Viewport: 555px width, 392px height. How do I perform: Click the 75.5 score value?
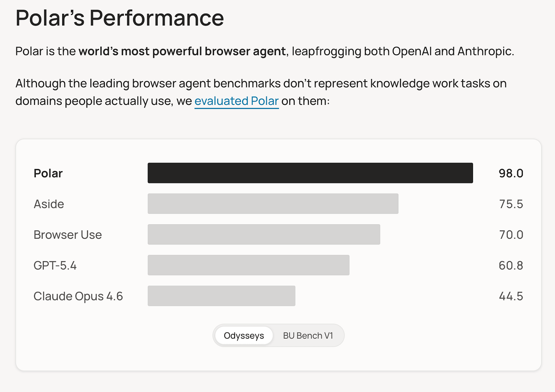click(x=511, y=204)
